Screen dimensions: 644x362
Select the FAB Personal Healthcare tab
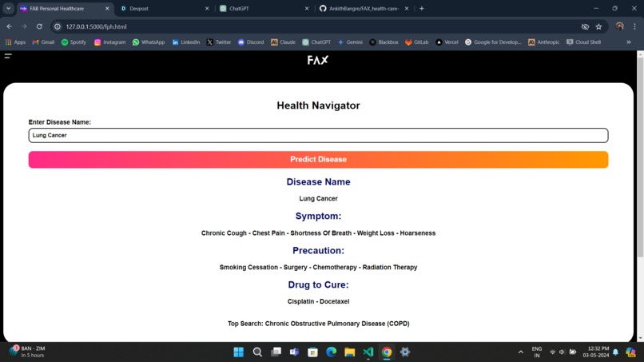coord(61,8)
